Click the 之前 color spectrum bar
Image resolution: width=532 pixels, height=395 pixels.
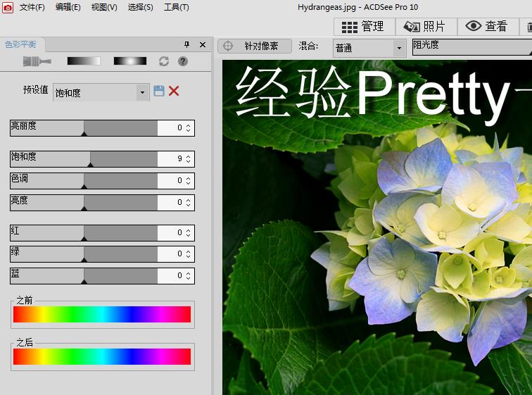click(x=102, y=314)
